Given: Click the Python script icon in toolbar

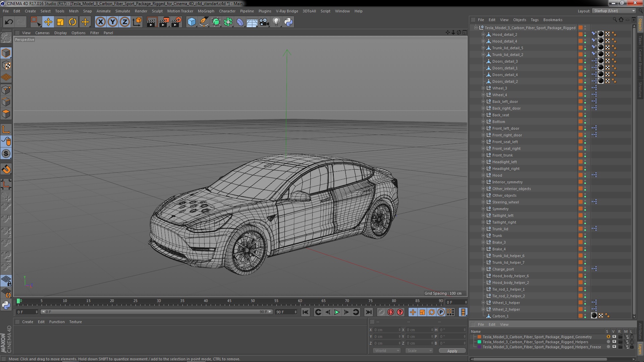Looking at the screenshot, I should click(x=288, y=22).
